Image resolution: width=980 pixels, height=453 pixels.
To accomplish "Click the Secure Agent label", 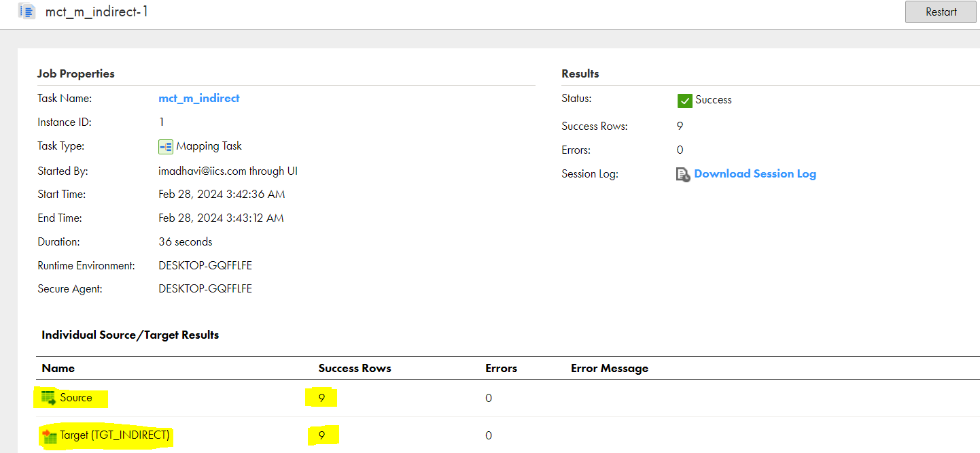I will pos(70,288).
